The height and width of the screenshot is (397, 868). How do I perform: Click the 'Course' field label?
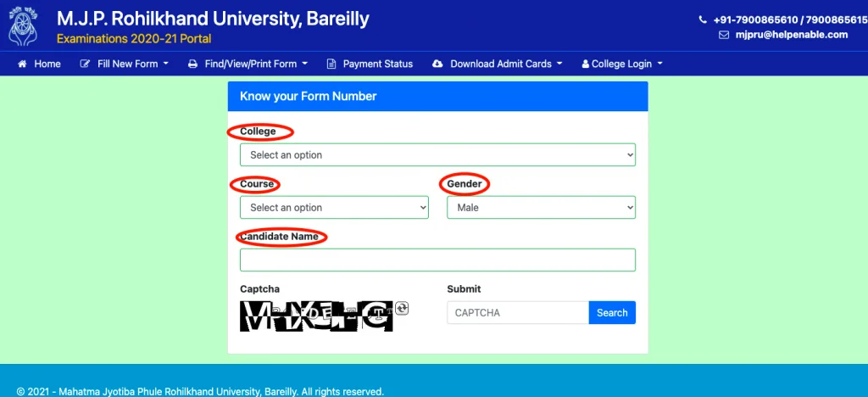click(257, 183)
